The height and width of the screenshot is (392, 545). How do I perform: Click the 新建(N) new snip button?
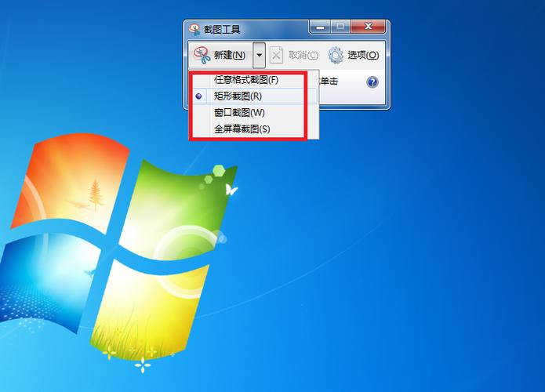[x=221, y=55]
